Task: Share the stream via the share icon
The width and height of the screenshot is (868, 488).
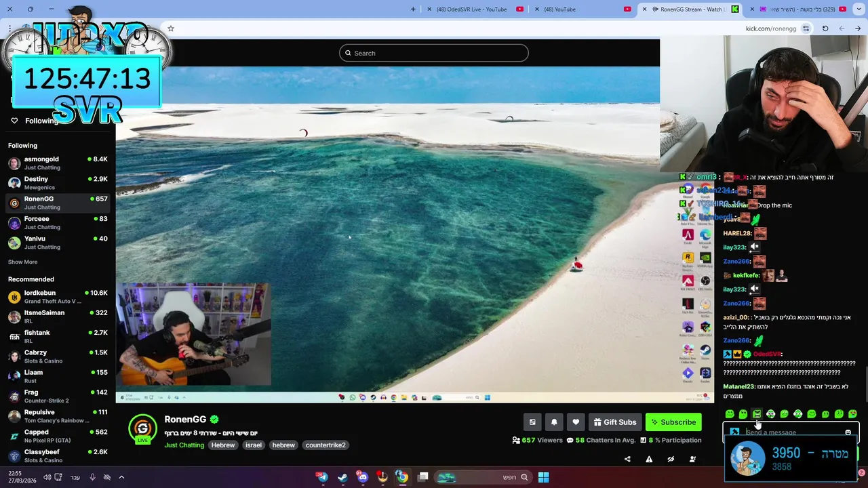Action: tap(627, 459)
